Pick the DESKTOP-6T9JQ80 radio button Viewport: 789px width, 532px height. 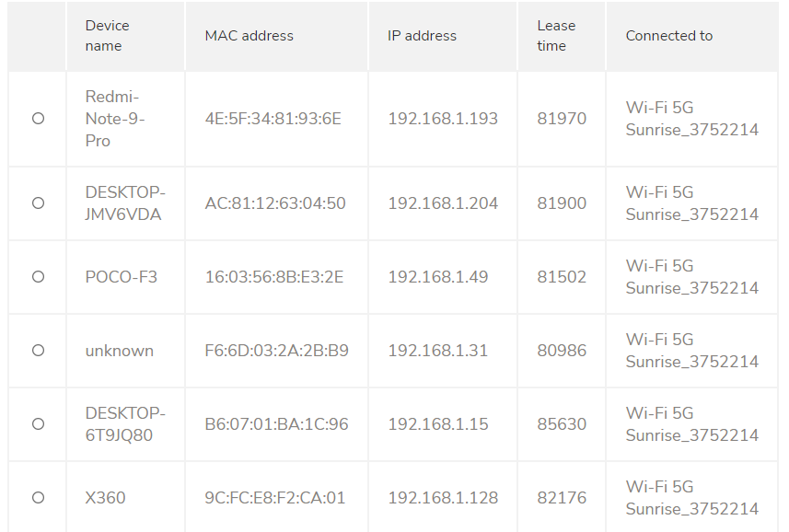click(38, 424)
